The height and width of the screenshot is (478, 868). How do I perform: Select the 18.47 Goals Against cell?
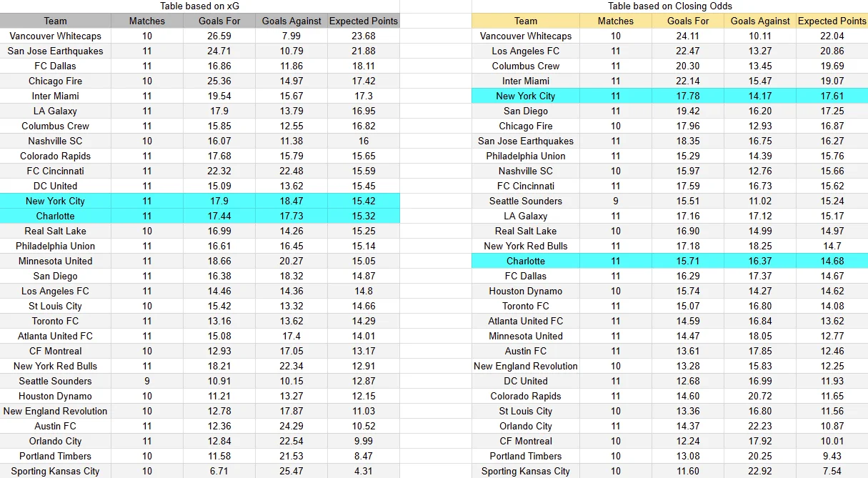(291, 201)
